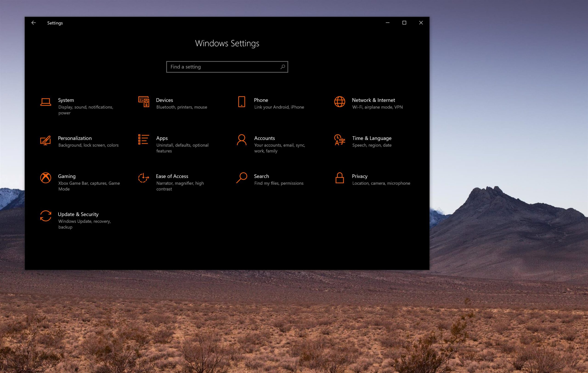The width and height of the screenshot is (588, 373).
Task: Click the Privacy padlock icon
Action: click(x=339, y=178)
